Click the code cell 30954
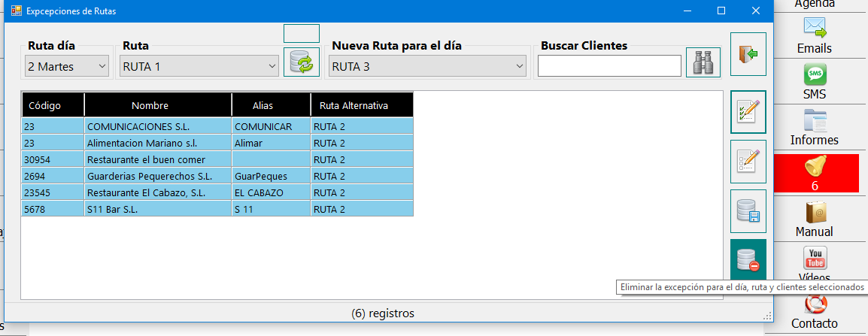This screenshot has height=336, width=868. coord(53,159)
